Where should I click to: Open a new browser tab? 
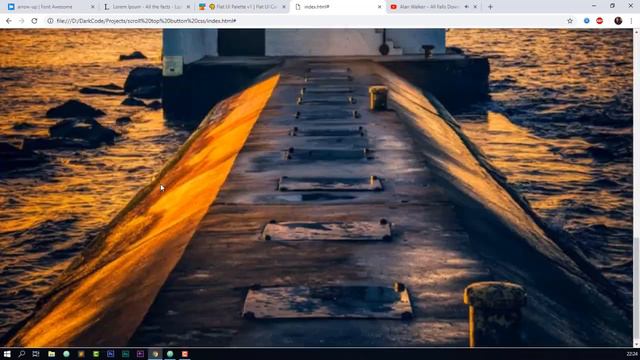(490, 7)
